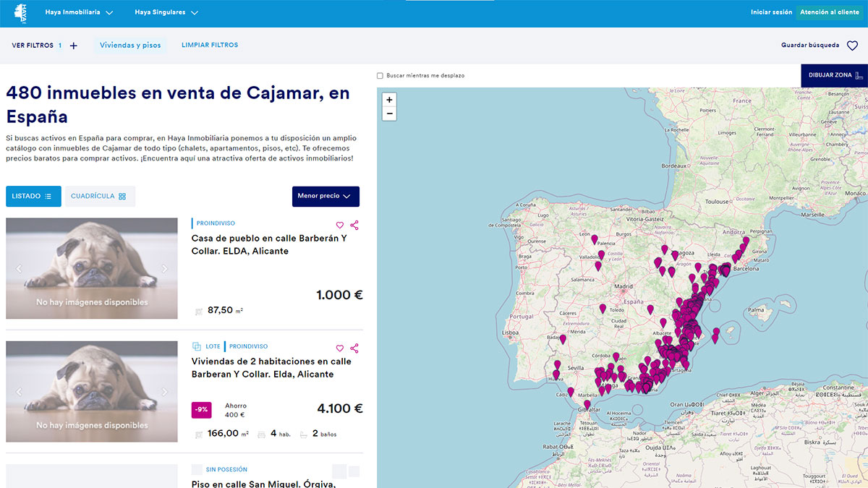Click the plus icon beside Ver Filtros

(x=73, y=46)
